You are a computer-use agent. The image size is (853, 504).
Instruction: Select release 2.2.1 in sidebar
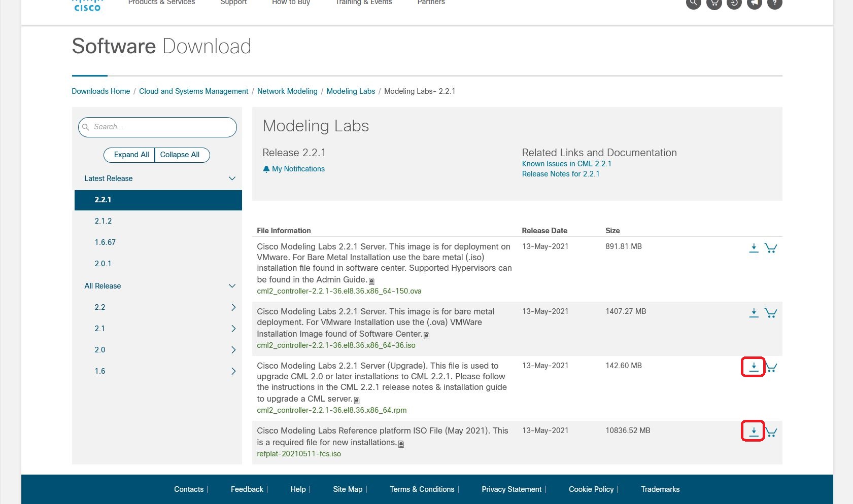(158, 200)
